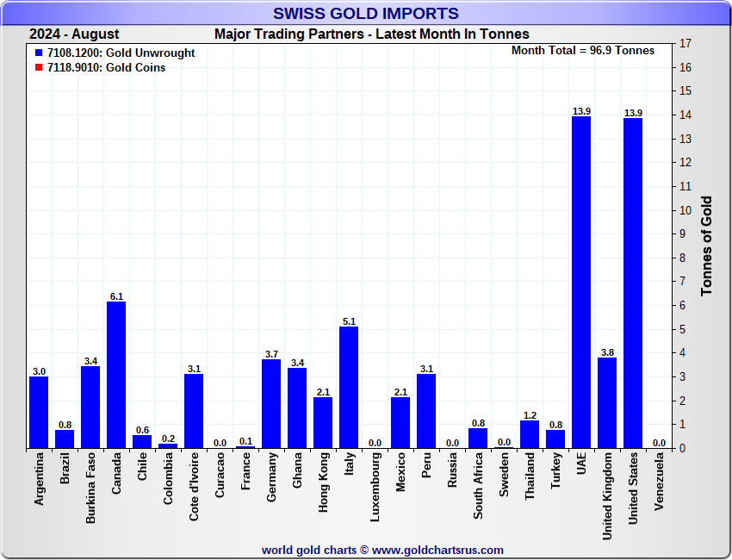This screenshot has height=560, width=732.
Task: Click the UAE bar showing 13.9 tonnes
Action: pyautogui.click(x=581, y=282)
